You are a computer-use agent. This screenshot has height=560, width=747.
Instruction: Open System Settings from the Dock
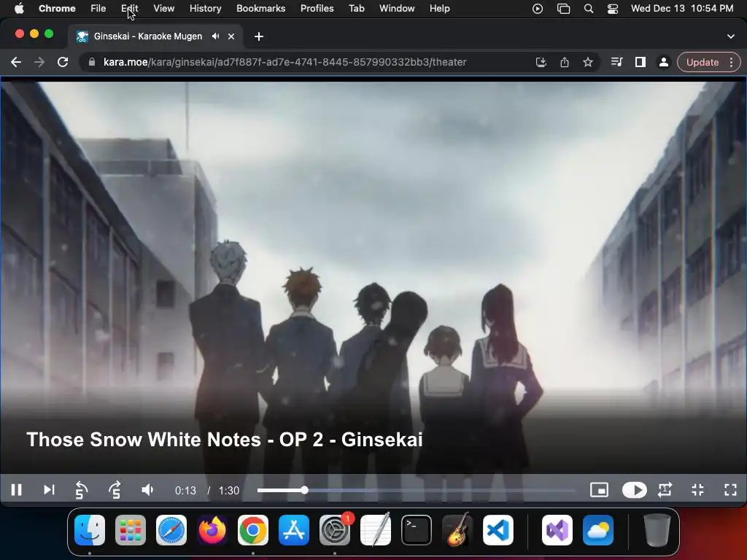point(335,530)
